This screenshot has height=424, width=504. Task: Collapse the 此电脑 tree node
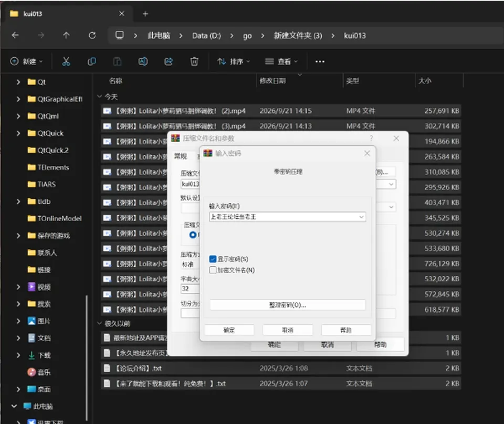tap(14, 406)
